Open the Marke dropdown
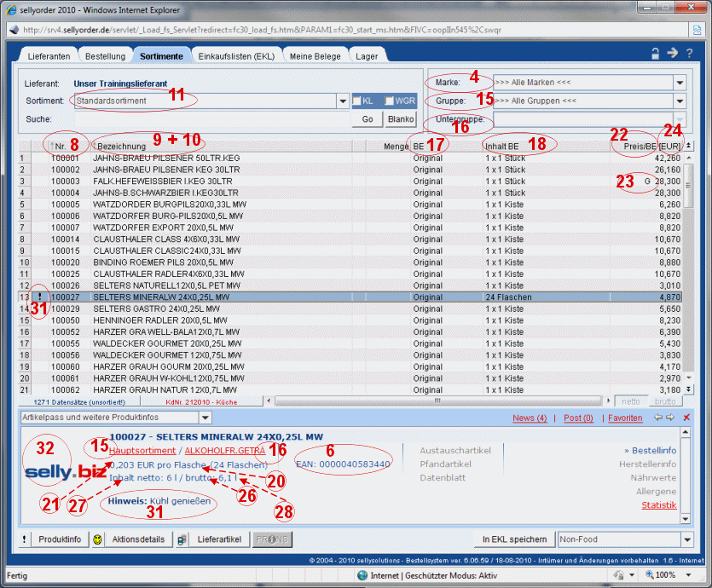 point(680,83)
